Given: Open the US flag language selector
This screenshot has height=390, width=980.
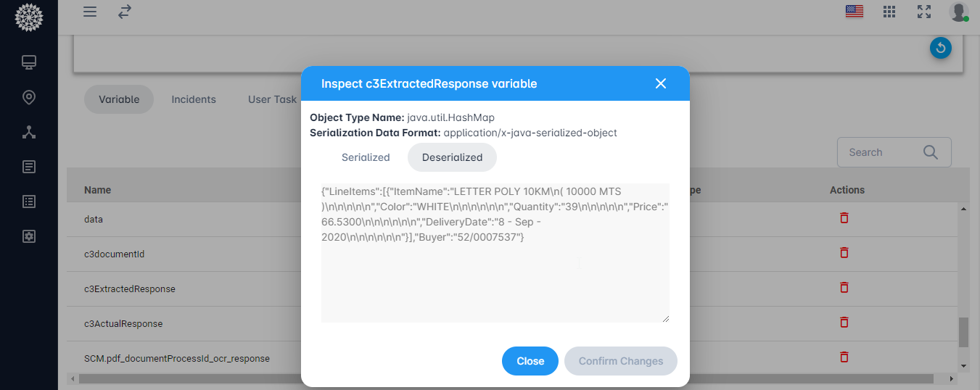Looking at the screenshot, I should pos(855,12).
